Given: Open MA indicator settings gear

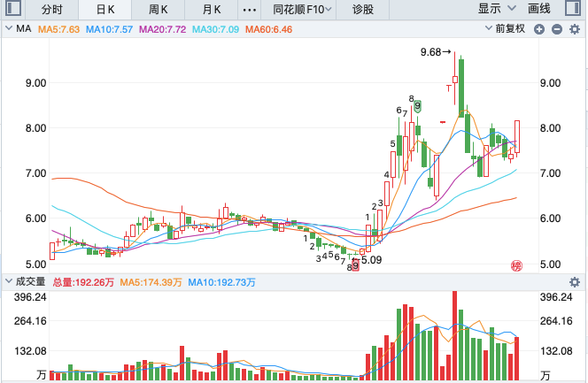Looking at the screenshot, I should pos(575,29).
